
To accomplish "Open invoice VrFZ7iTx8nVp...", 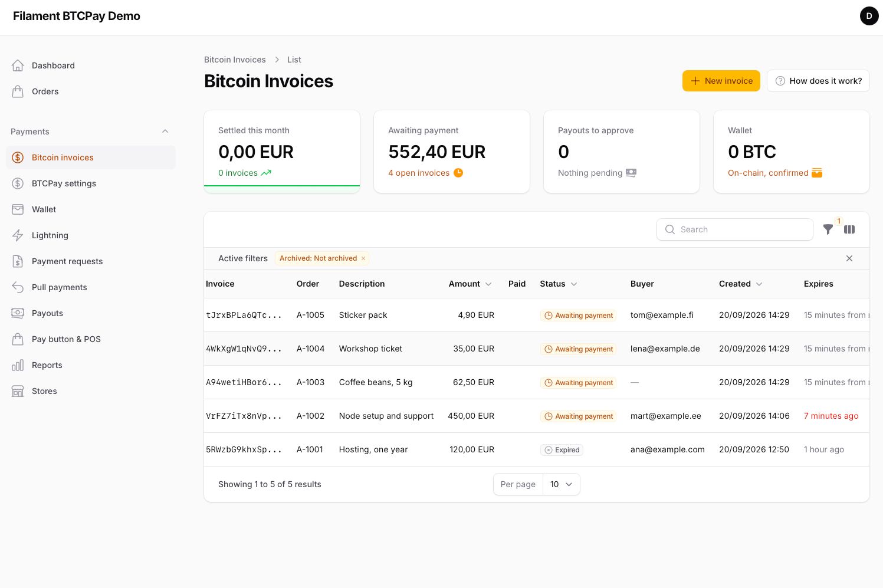I will [244, 416].
